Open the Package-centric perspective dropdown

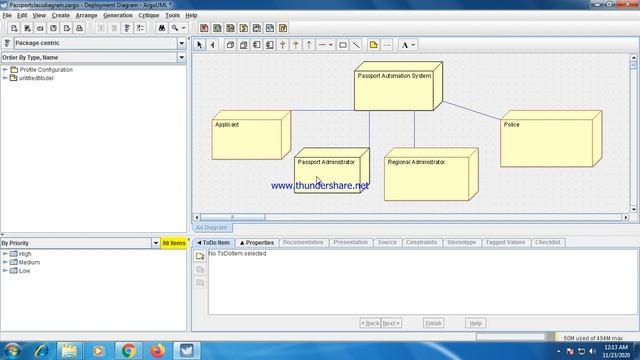[x=182, y=43]
